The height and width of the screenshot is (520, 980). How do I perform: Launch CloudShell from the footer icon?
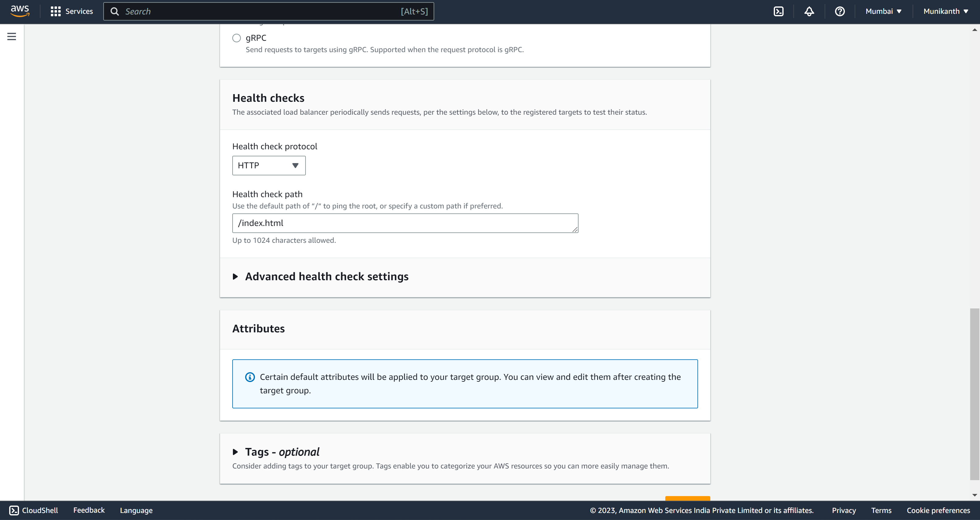pyautogui.click(x=14, y=510)
